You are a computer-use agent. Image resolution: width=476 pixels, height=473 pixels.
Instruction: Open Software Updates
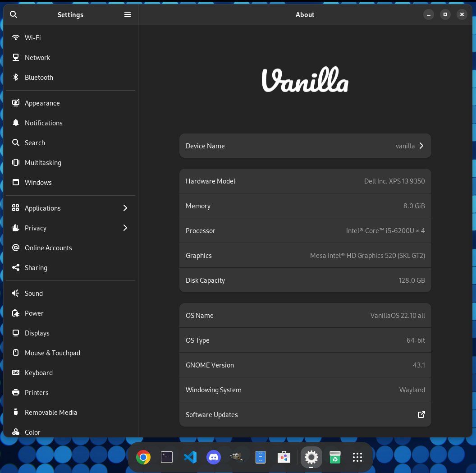point(305,414)
